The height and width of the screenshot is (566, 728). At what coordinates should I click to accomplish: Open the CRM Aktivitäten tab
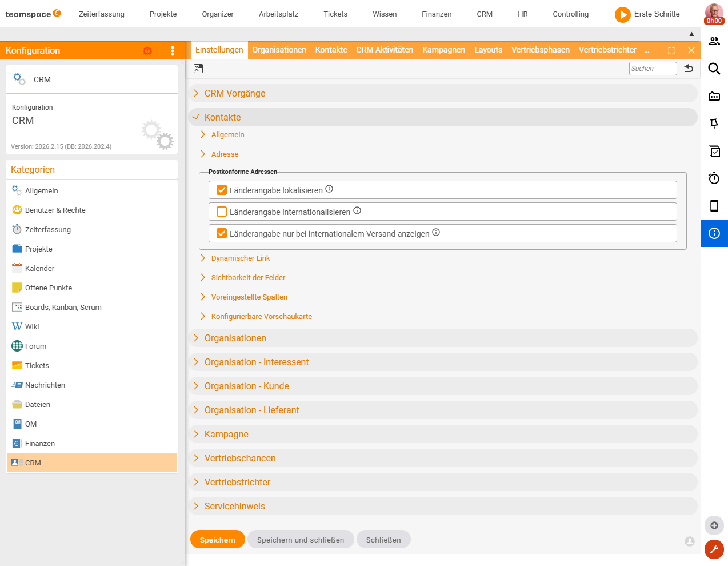point(385,50)
